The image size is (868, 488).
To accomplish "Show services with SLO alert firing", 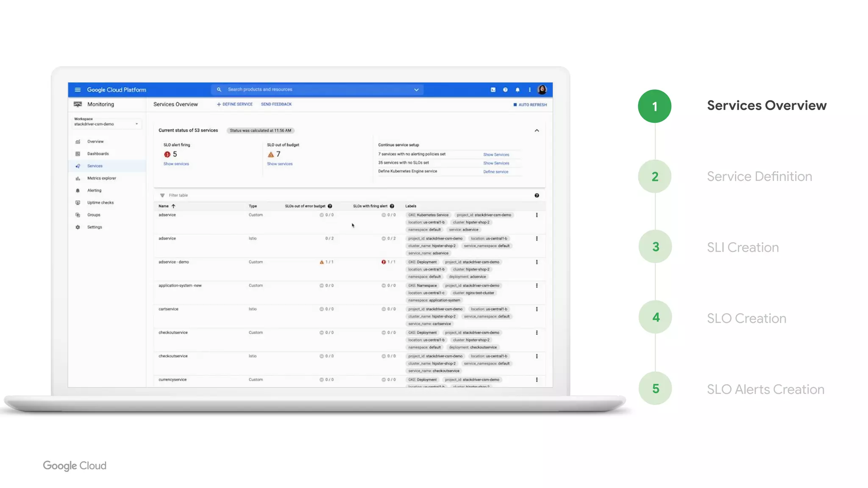I will [176, 164].
